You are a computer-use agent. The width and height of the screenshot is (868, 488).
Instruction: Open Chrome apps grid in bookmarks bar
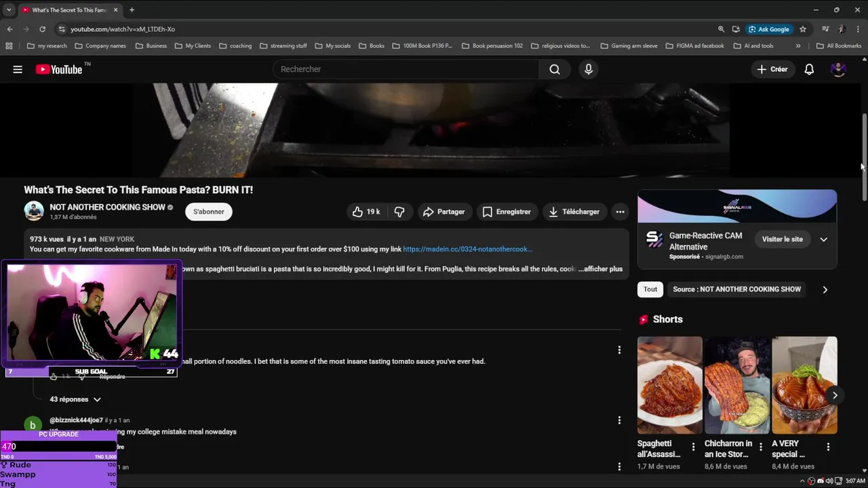(9, 46)
